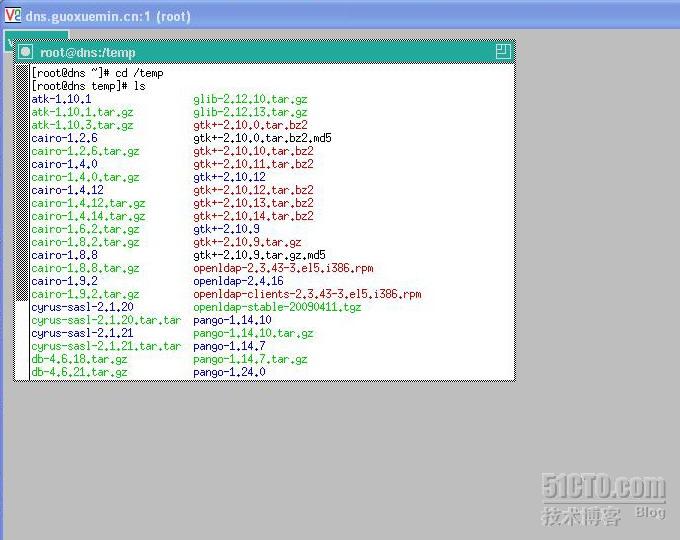Select directory cairo-1.4.0
This screenshot has height=540, width=680.
tap(64, 164)
